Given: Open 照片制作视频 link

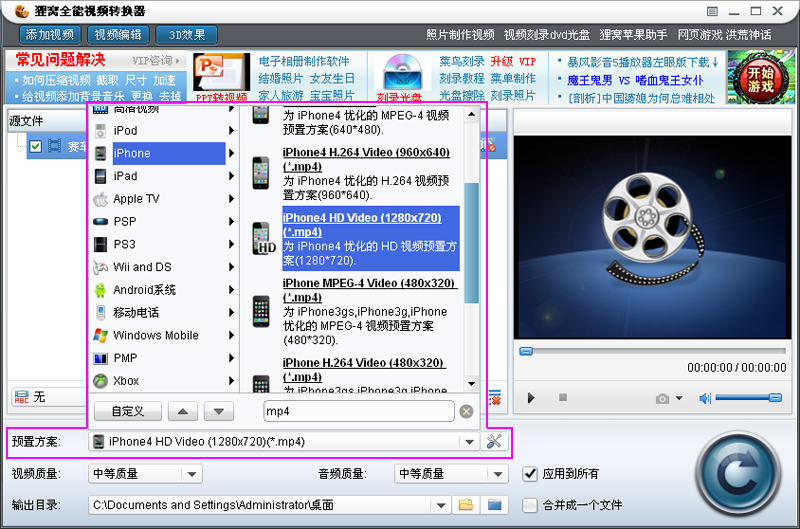Looking at the screenshot, I should 460,35.
